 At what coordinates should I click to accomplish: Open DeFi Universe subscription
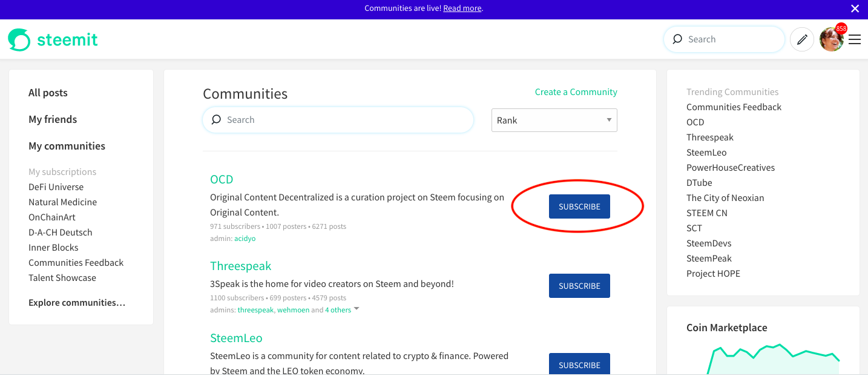[x=56, y=187]
